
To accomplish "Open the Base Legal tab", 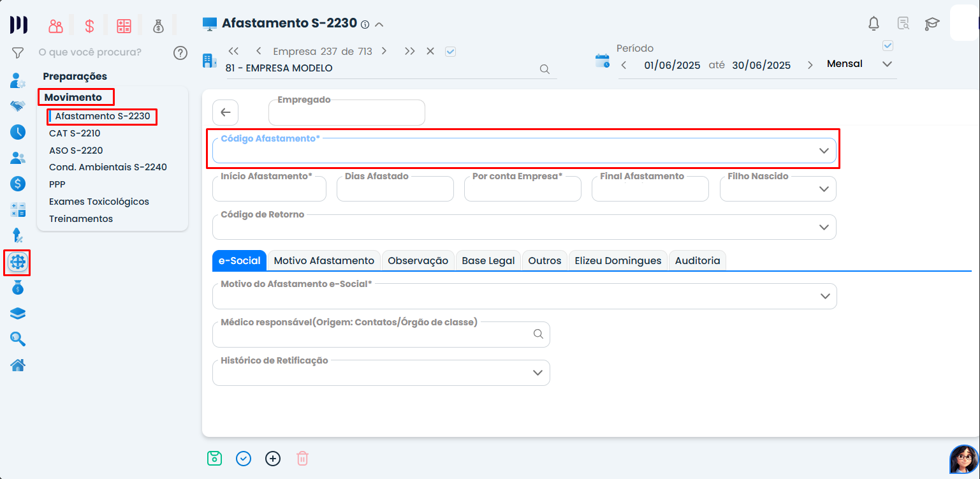I will pos(488,260).
